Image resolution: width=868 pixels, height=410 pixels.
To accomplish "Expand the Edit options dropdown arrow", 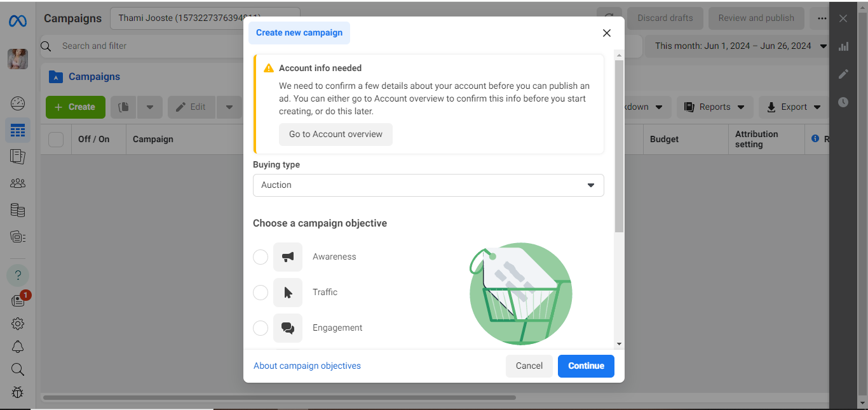I will [229, 107].
